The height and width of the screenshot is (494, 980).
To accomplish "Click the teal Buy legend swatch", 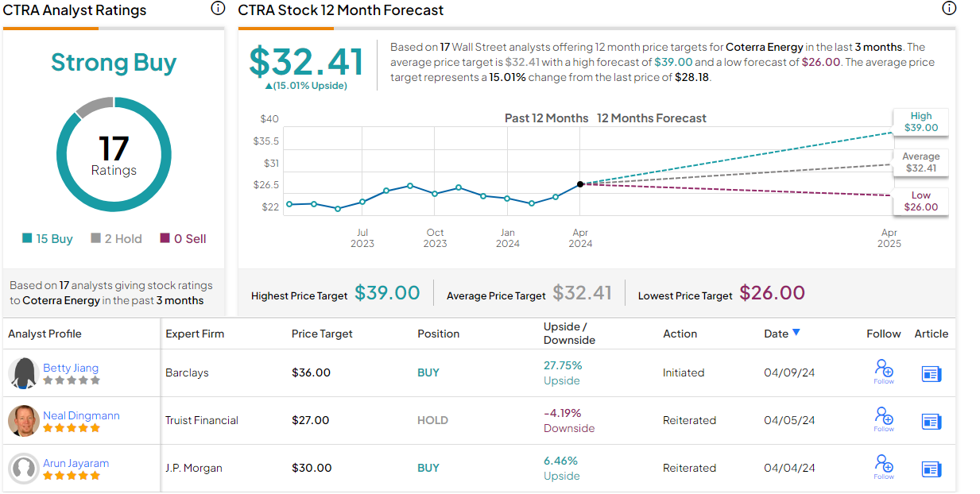I will (27, 238).
